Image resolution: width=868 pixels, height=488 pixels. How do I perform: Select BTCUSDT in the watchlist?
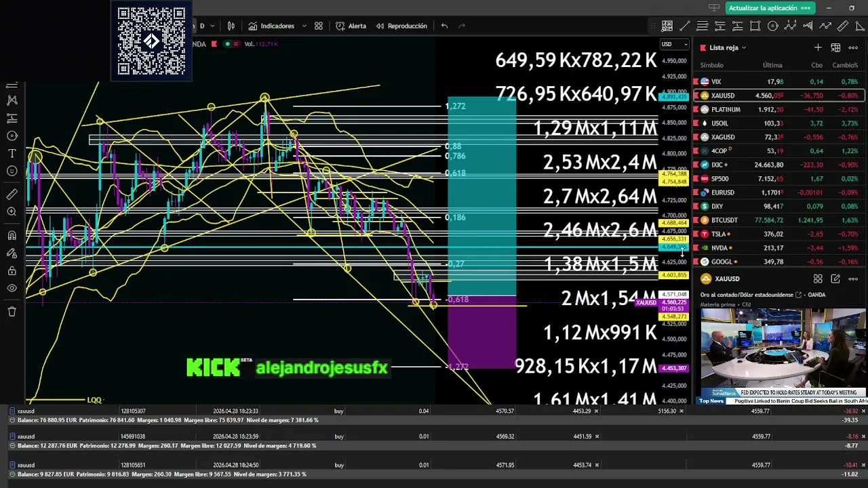click(779, 220)
